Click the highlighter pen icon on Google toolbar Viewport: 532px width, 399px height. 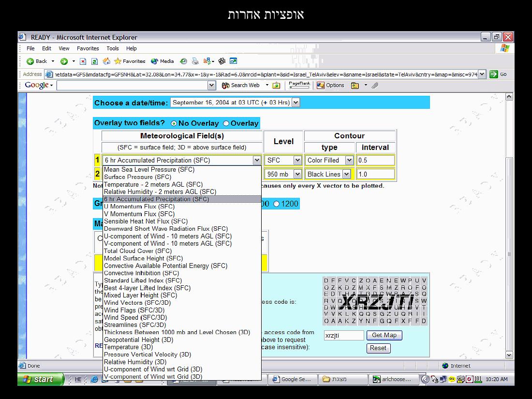click(x=374, y=85)
